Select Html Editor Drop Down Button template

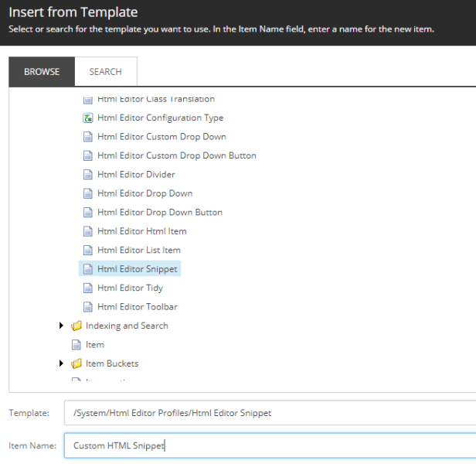[x=160, y=212]
